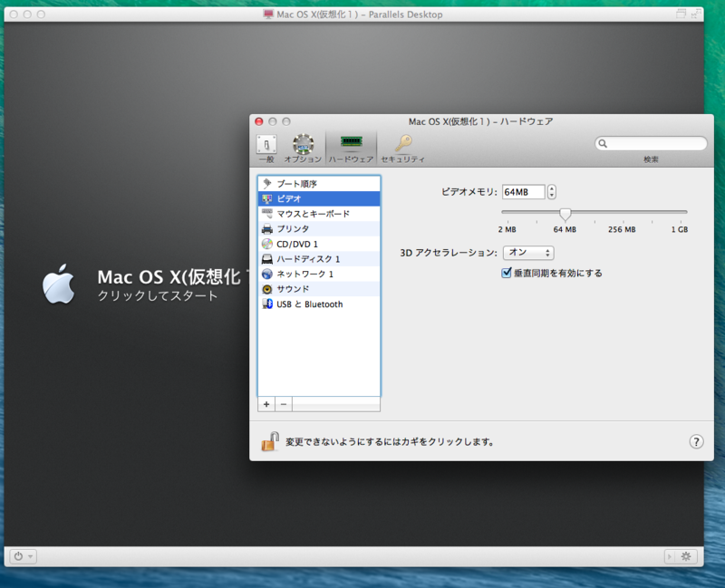Click the ビデオメモリ text field showing 64MB
Image resolution: width=725 pixels, height=588 pixels.
pyautogui.click(x=524, y=192)
